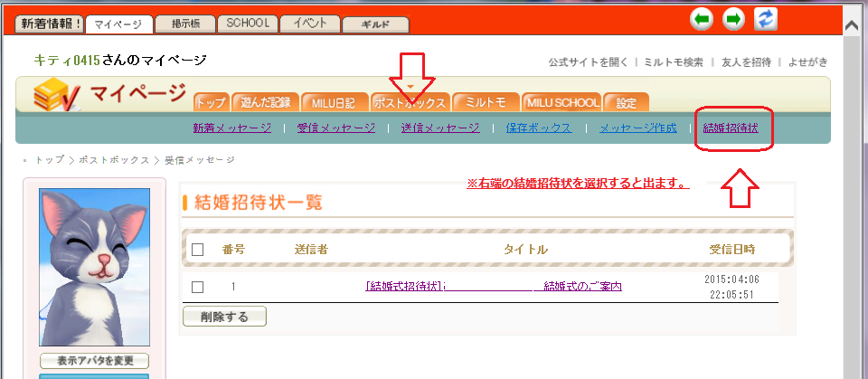This screenshot has height=379, width=868.
Task: Select the ポストボックス tab
Action: (410, 102)
